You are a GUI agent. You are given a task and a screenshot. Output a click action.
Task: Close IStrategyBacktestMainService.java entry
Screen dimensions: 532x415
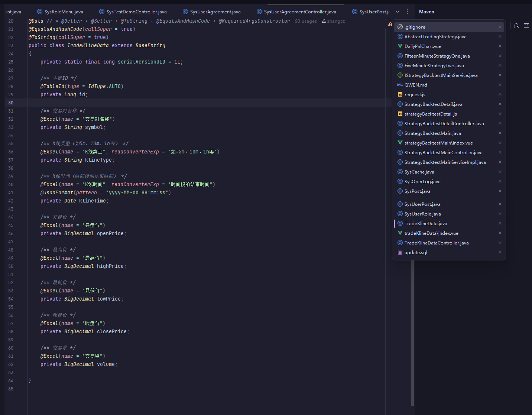500,75
